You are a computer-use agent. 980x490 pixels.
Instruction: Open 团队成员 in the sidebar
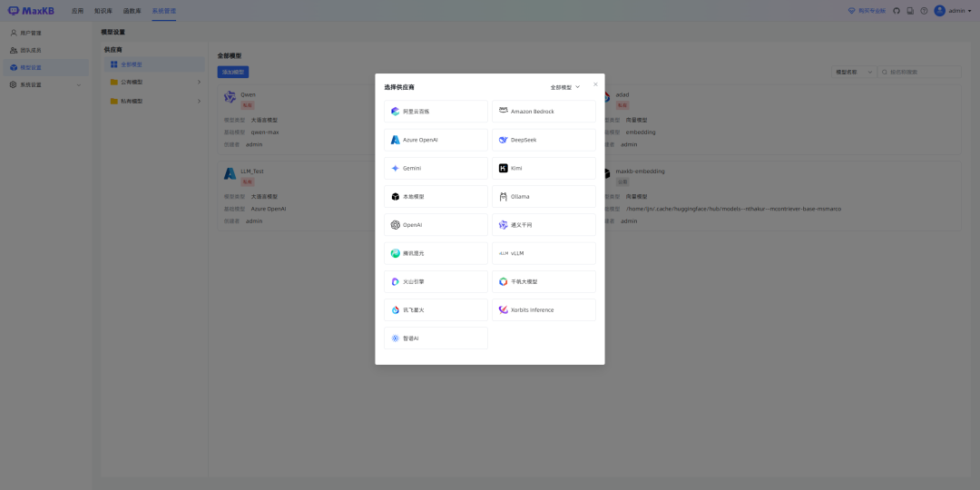tap(45, 50)
